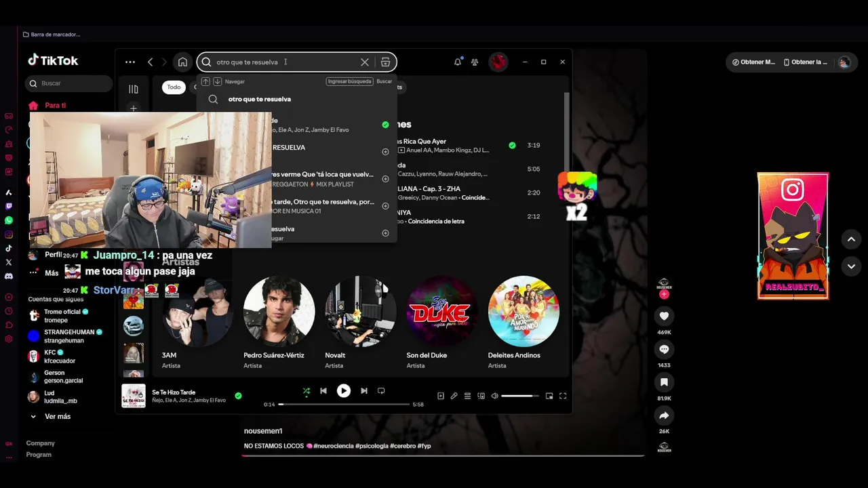Open song row 'LIANA - Cap. 3 - ZHA'
868x488 pixels.
pyautogui.click(x=468, y=192)
